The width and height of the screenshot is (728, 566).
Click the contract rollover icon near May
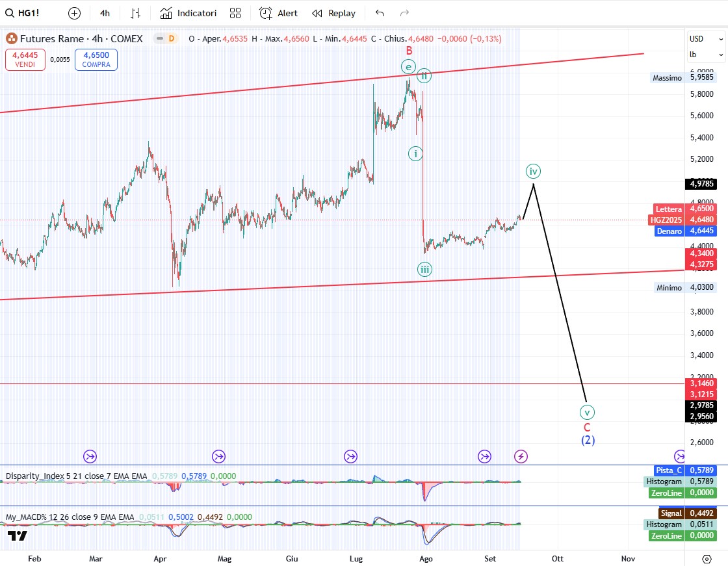point(218,456)
